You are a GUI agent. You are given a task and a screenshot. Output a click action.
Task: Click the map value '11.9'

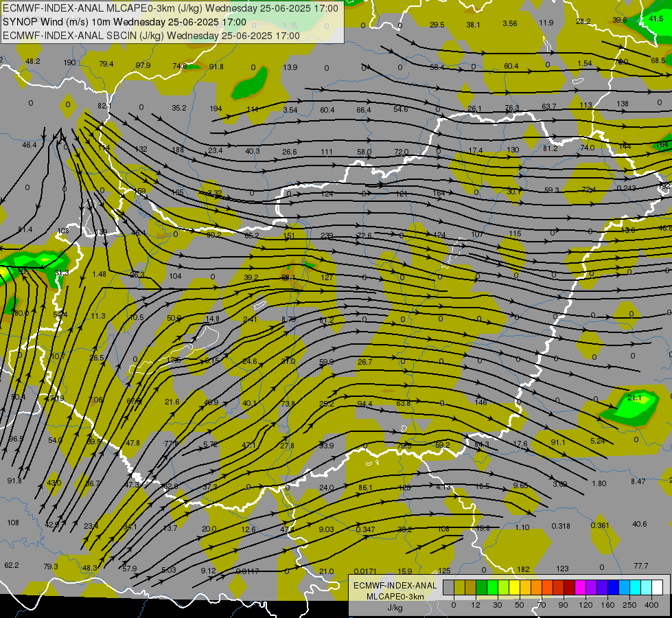(546, 23)
